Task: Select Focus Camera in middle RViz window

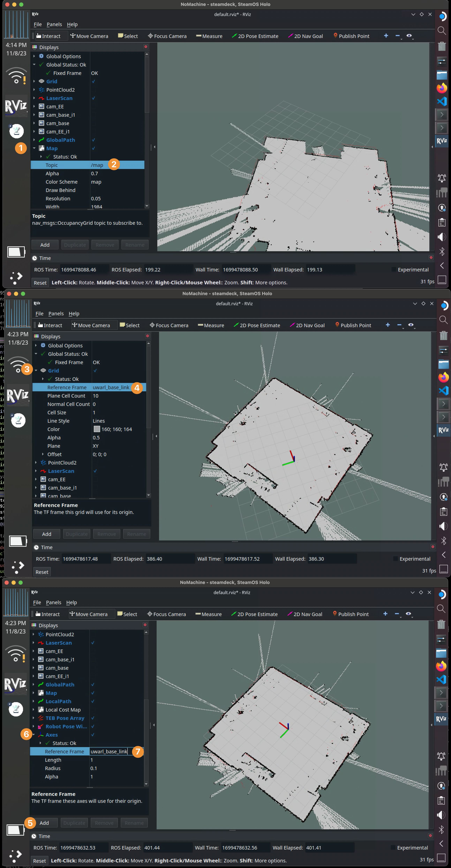Action: (169, 325)
